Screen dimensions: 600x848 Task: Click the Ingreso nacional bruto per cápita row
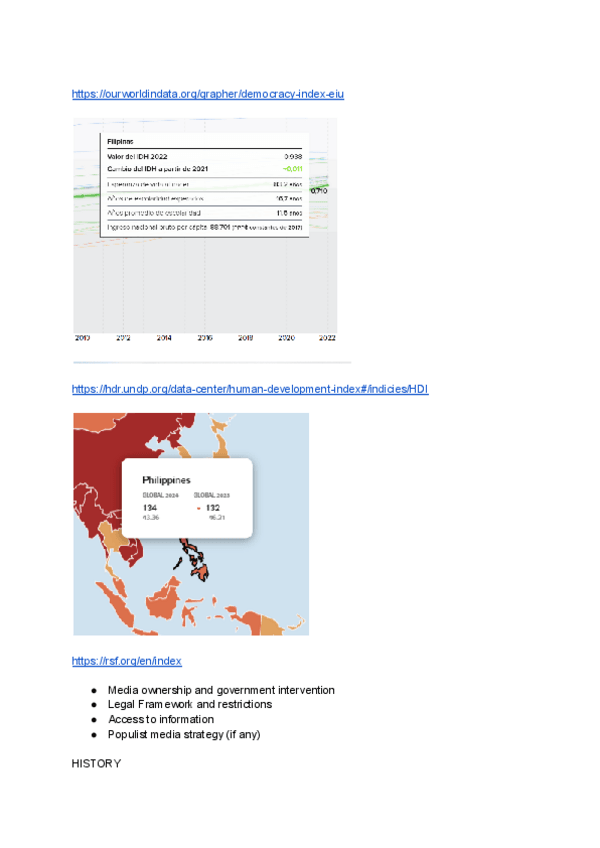(204, 228)
